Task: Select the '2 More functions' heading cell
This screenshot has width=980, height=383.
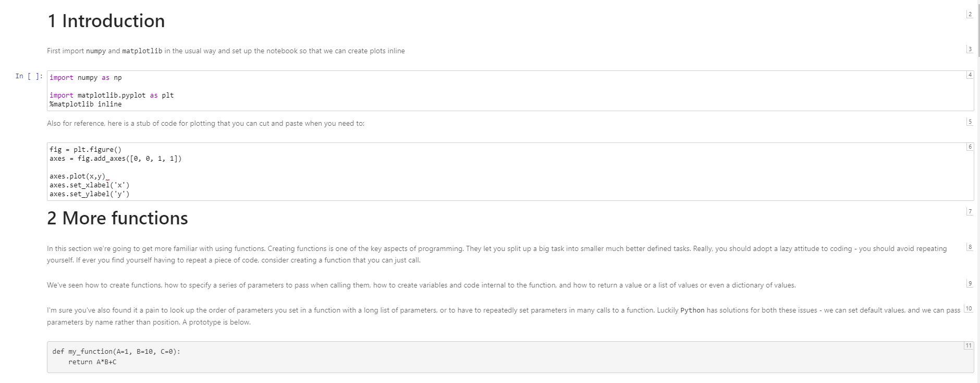Action: click(118, 218)
